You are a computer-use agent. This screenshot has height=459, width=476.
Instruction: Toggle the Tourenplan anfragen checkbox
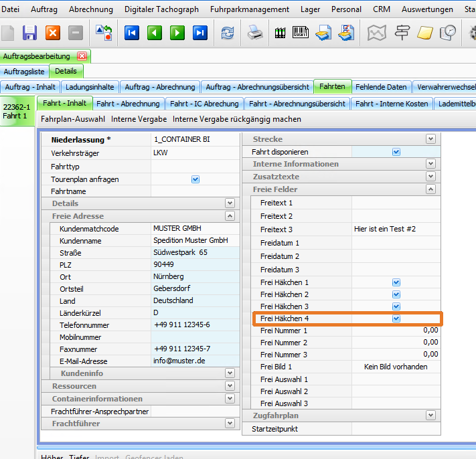point(195,179)
